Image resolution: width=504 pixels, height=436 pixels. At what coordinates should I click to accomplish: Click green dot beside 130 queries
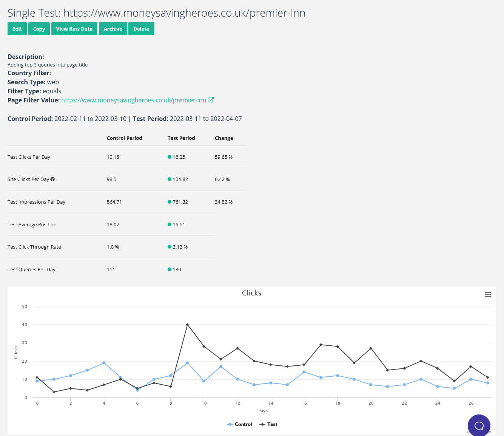point(170,269)
